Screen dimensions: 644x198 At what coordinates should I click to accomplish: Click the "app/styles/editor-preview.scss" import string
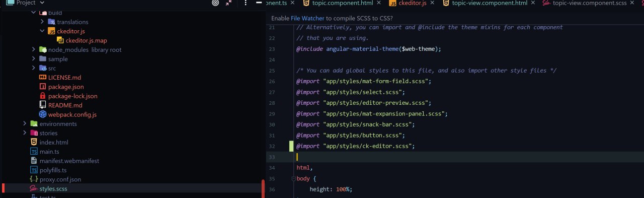point(376,103)
